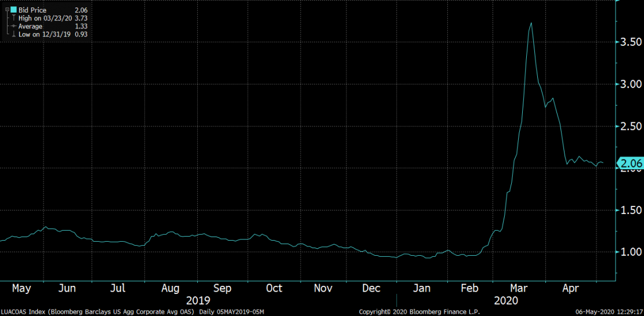Click the High marker icon in legend
The width and height of the screenshot is (644, 316).
pos(14,19)
